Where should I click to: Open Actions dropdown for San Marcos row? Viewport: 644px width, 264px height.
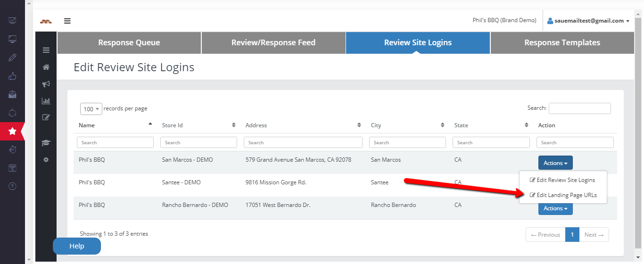coord(555,163)
